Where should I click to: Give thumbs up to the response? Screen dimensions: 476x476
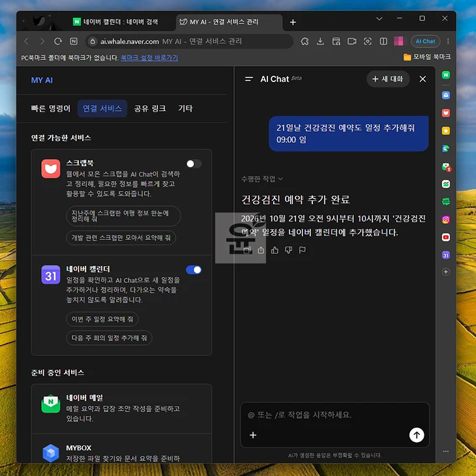(x=275, y=250)
